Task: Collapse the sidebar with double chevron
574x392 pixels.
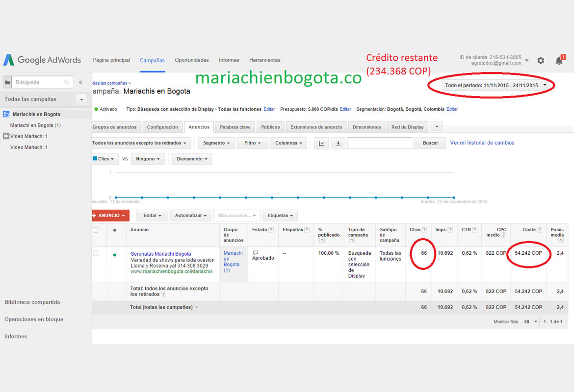Action: (x=80, y=82)
